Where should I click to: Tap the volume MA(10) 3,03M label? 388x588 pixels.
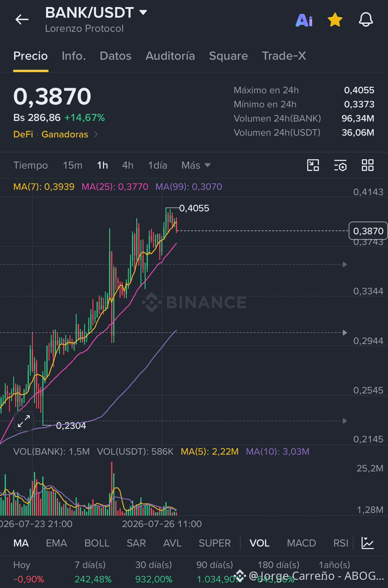[x=277, y=452]
